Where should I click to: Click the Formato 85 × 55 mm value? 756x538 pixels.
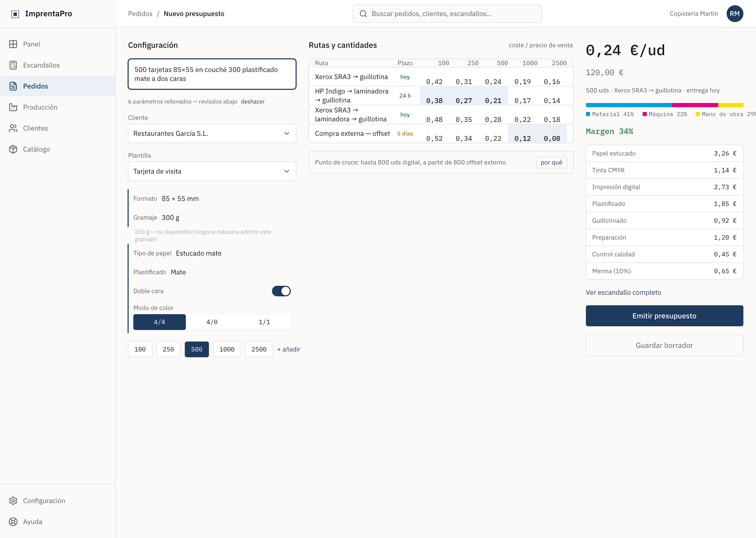pyautogui.click(x=180, y=198)
